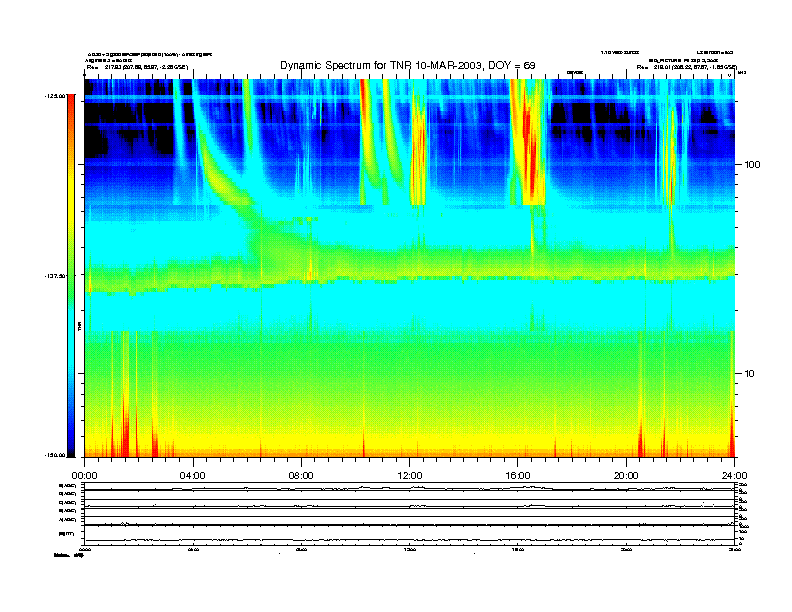Image resolution: width=792 pixels, height=612 pixels.
Task: Click the top color bar value label
Action: tap(55, 95)
